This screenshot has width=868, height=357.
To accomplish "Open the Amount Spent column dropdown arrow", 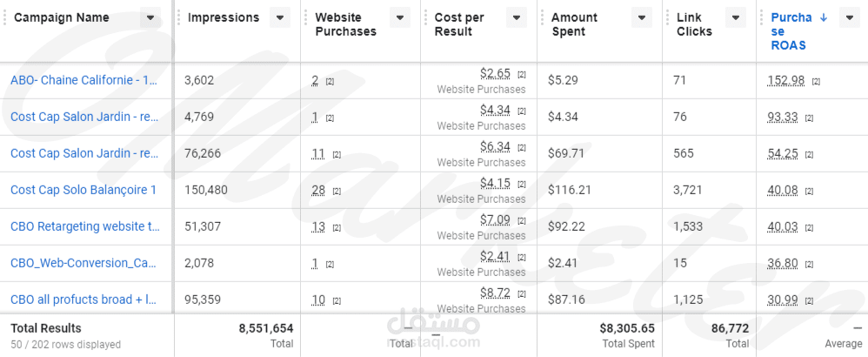I will tap(641, 17).
